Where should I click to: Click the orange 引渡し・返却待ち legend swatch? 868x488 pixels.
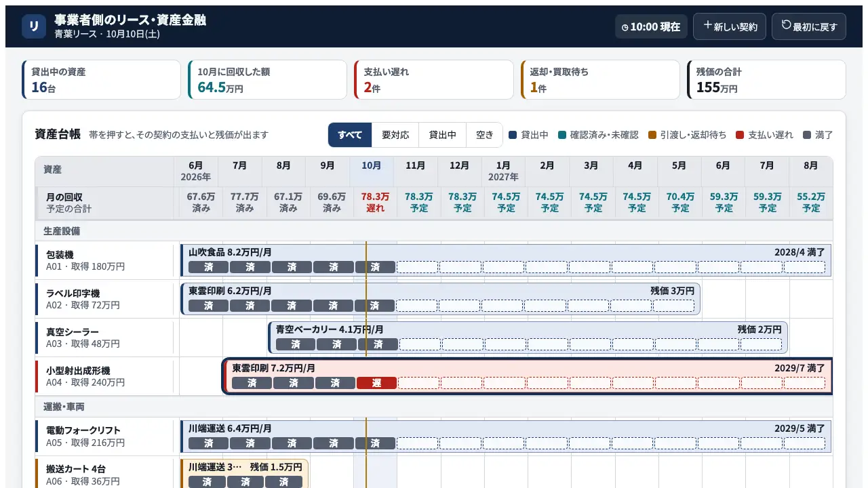[652, 135]
